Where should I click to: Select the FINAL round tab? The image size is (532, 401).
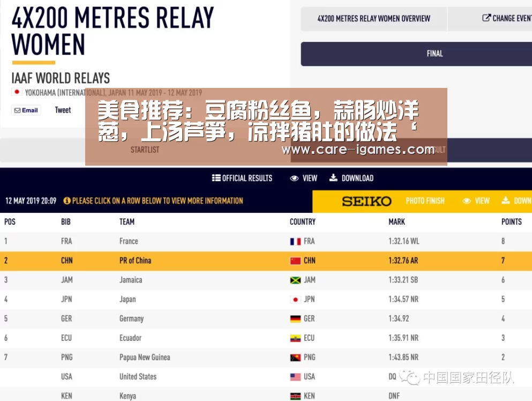tap(416, 54)
